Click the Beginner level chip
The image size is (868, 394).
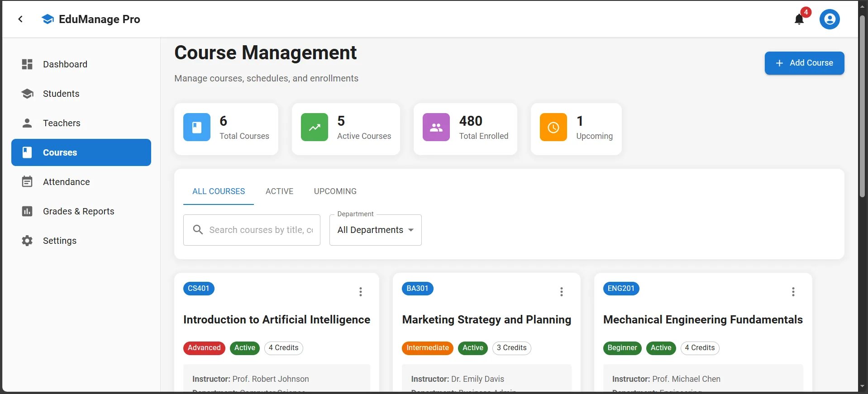point(622,348)
